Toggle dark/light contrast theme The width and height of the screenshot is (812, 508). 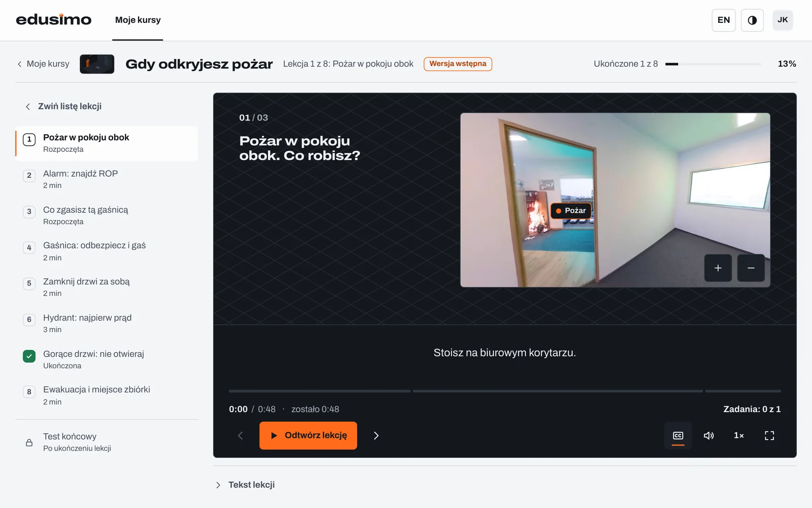coord(752,20)
